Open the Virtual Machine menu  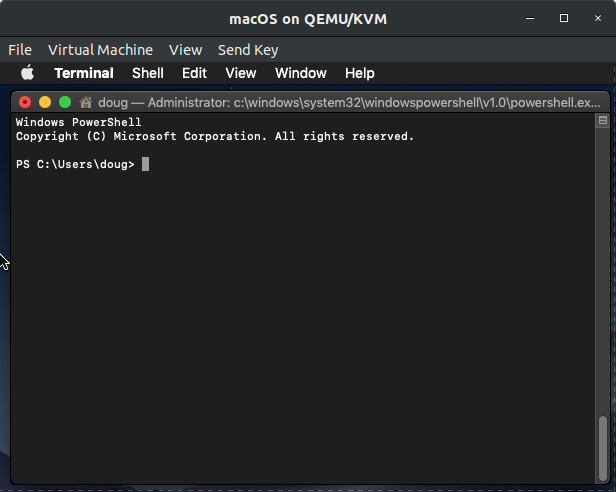tap(100, 50)
